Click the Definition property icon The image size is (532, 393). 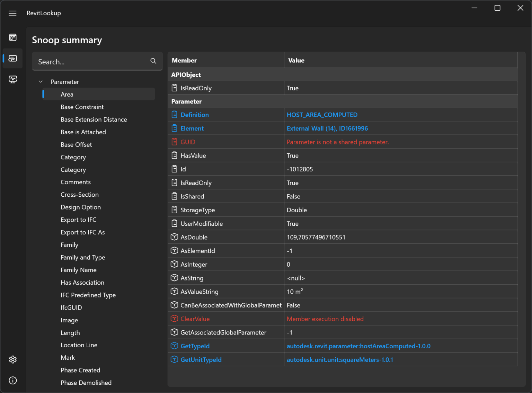(x=175, y=115)
